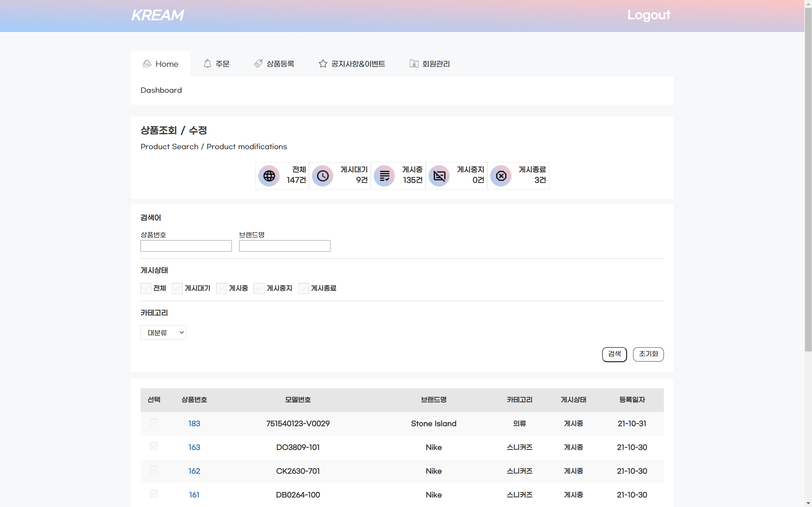
Task: Click the star icon next to 공지사항&이벤트
Action: pos(323,63)
